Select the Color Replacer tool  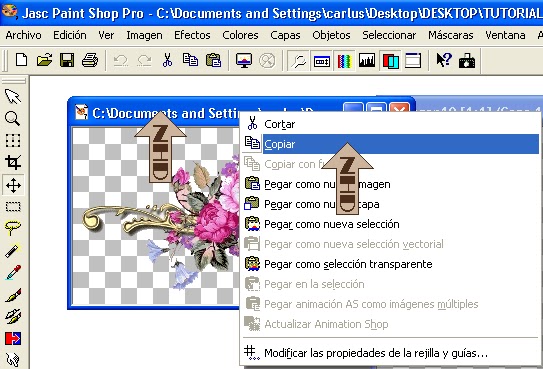(x=13, y=338)
